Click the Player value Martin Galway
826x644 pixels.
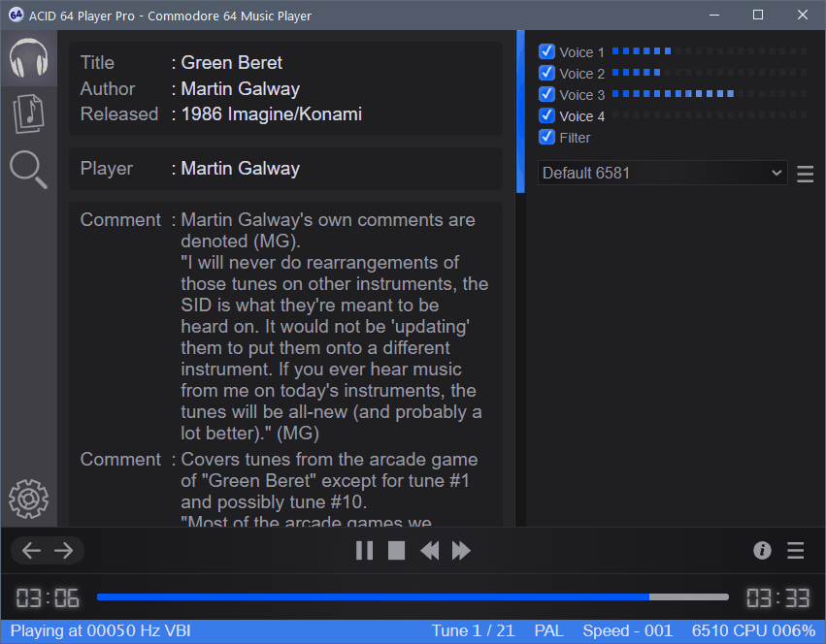[x=240, y=169]
